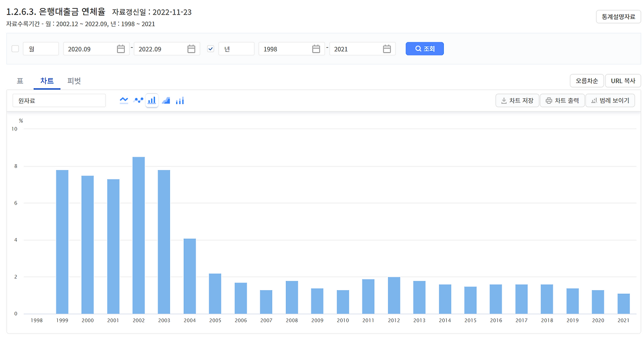Click the 2020.09 start month field
Viewport: 644px width, 337px height.
(97, 49)
